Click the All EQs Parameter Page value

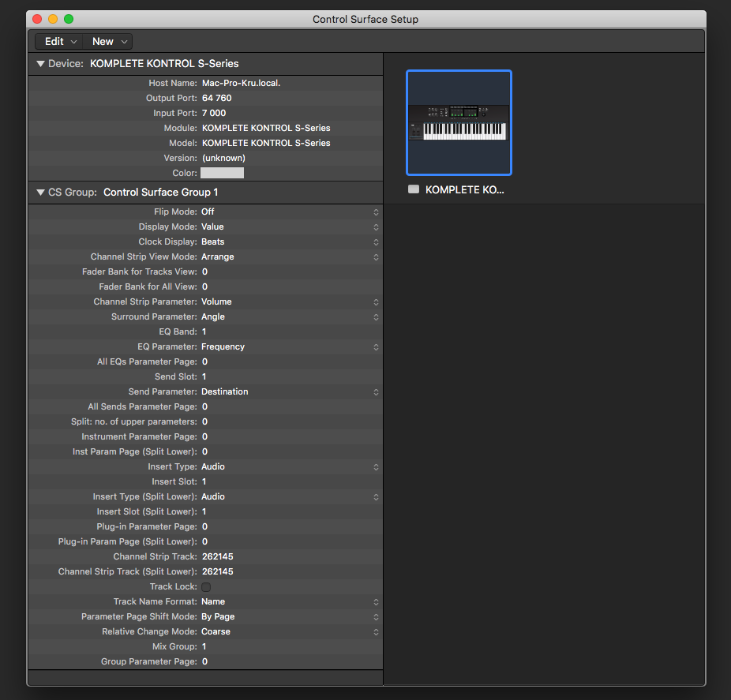point(204,361)
